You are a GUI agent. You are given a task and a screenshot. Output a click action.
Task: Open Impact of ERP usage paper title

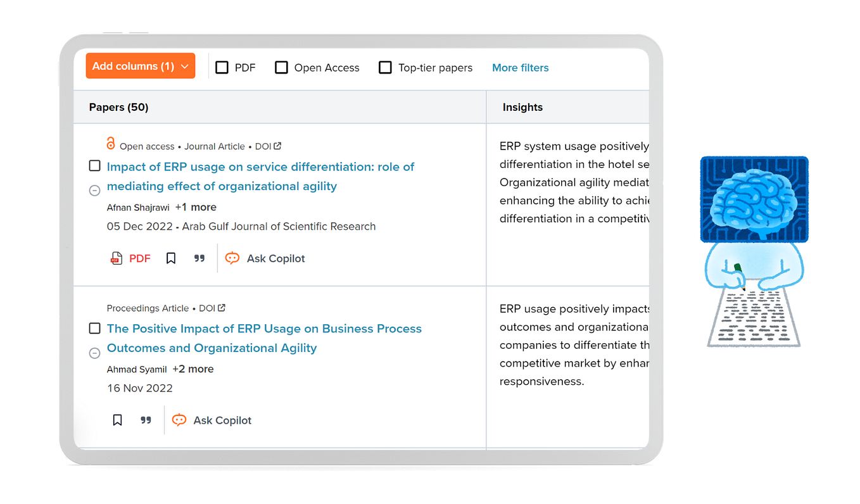point(260,177)
